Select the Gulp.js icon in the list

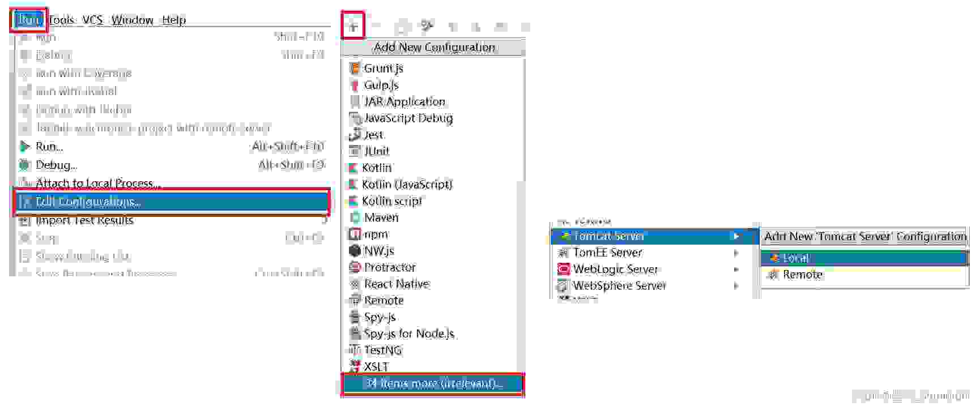[355, 85]
